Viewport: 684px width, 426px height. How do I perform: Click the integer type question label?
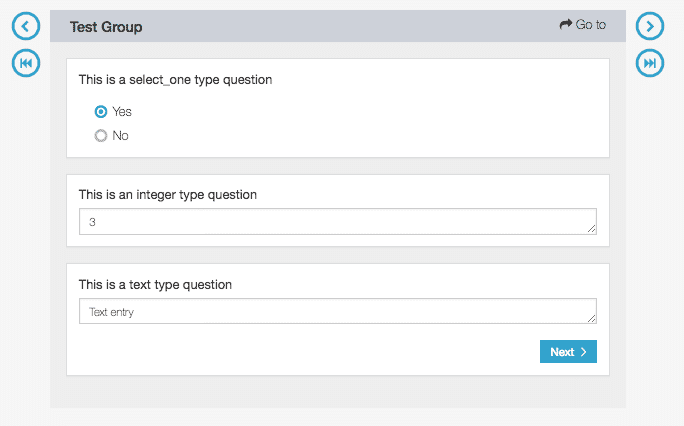(x=168, y=194)
